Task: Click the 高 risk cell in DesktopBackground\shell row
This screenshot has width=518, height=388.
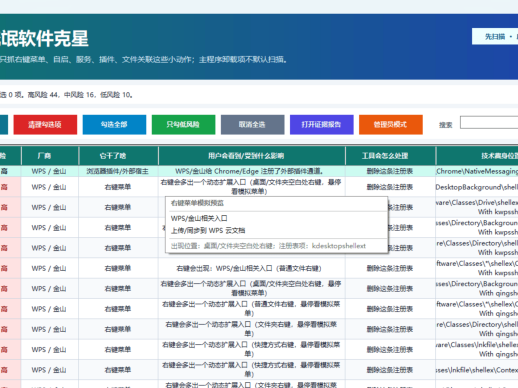Action: pyautogui.click(x=10, y=187)
